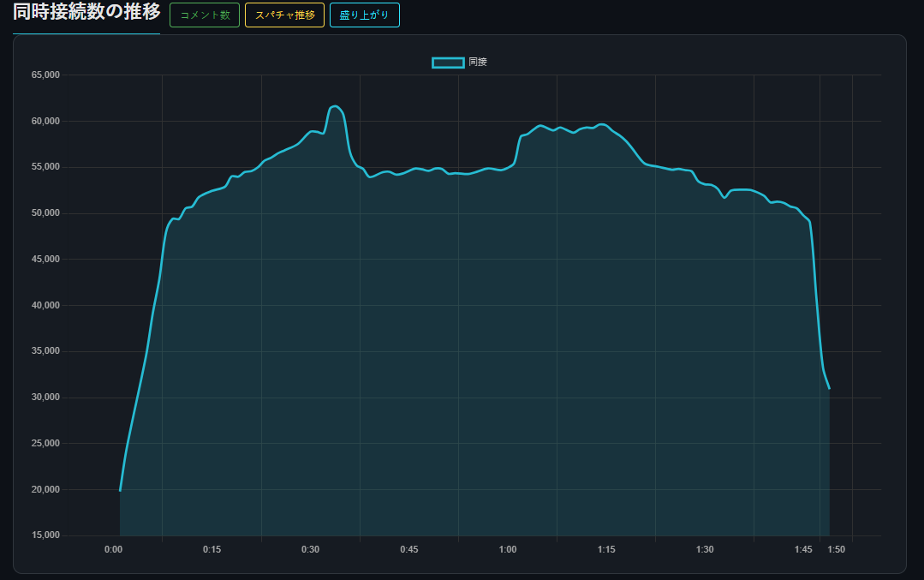Select the 盛り上がり tab
Image resolution: width=924 pixels, height=580 pixels.
pos(365,15)
